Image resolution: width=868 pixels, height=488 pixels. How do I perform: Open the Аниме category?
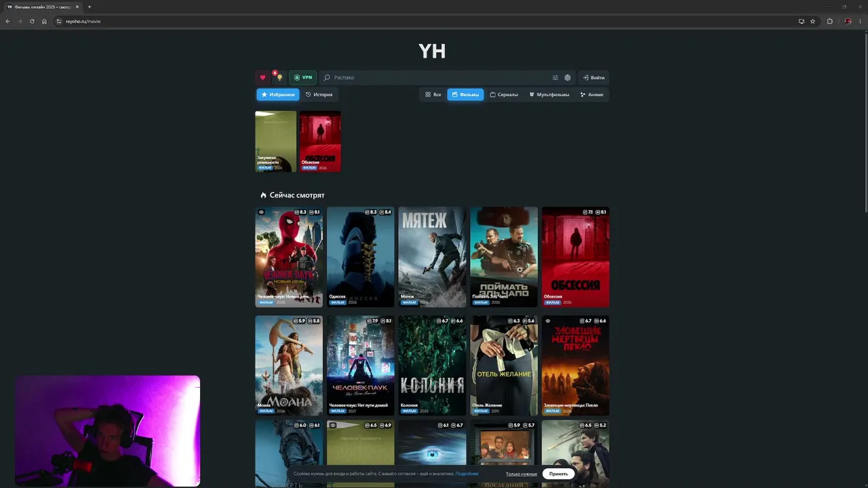tap(592, 95)
